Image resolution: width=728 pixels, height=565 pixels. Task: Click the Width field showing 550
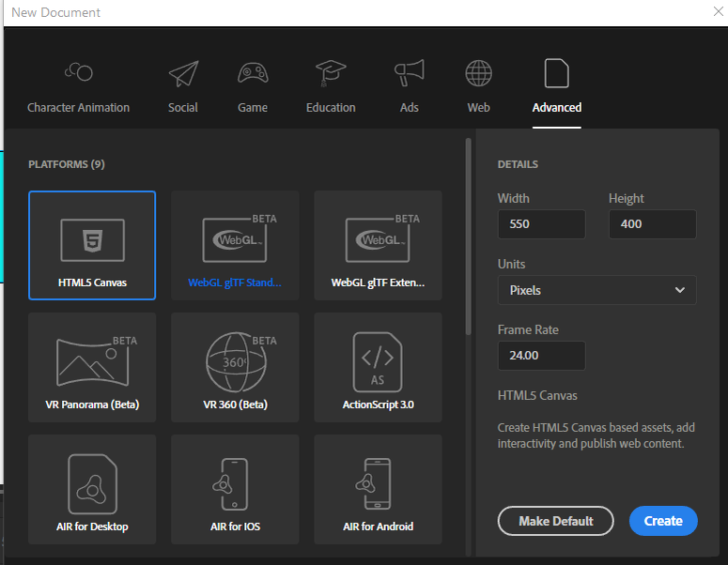pos(541,224)
